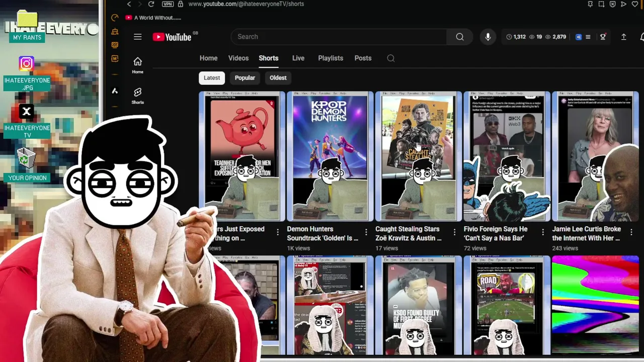Open the KPop Demon Hunters Short thumbnail
This screenshot has height=362, width=644.
tap(330, 156)
